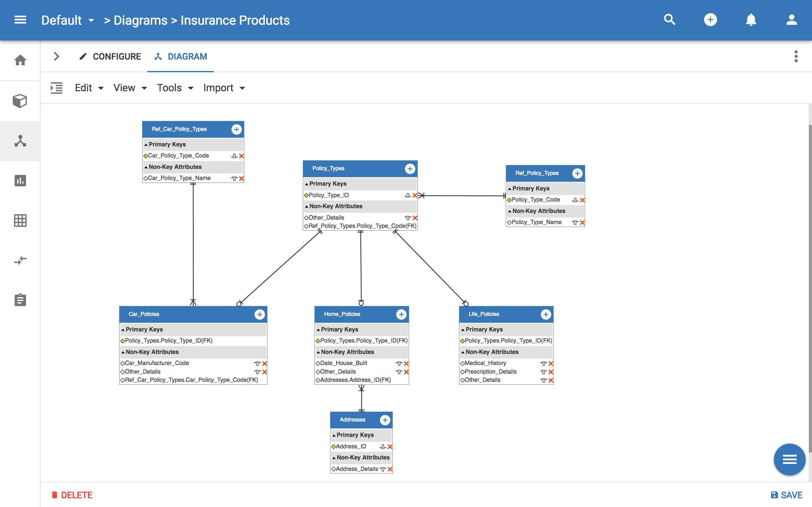Click the cube model icon in the sidebar
812x507 pixels.
point(20,100)
